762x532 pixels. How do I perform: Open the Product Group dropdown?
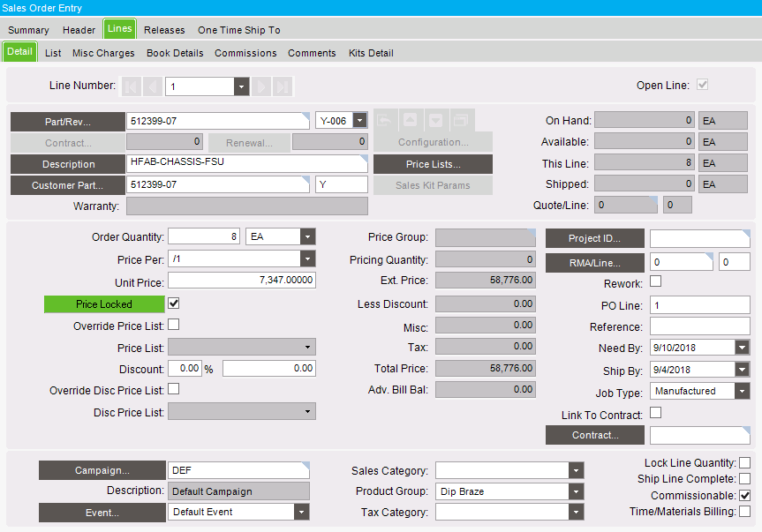[576, 491]
